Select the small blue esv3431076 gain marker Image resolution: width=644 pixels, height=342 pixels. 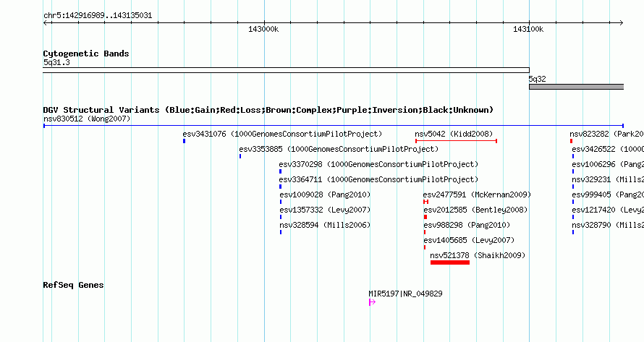(x=184, y=141)
